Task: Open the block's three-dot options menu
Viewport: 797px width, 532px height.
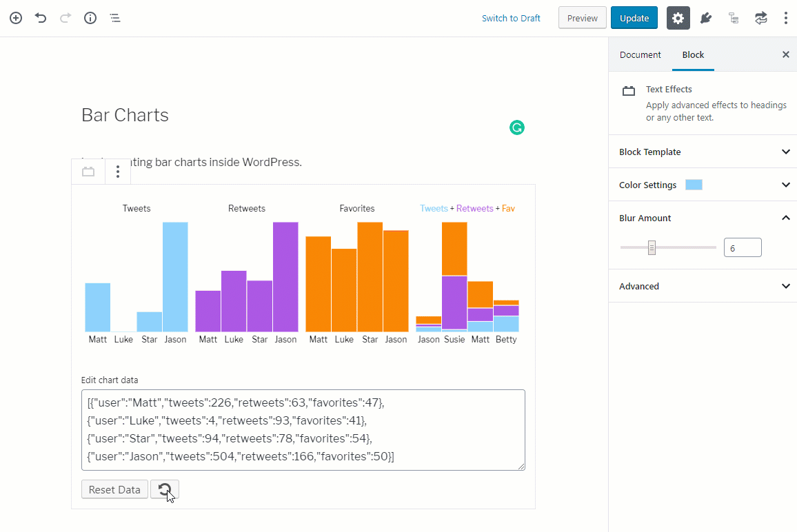Action: coord(118,171)
